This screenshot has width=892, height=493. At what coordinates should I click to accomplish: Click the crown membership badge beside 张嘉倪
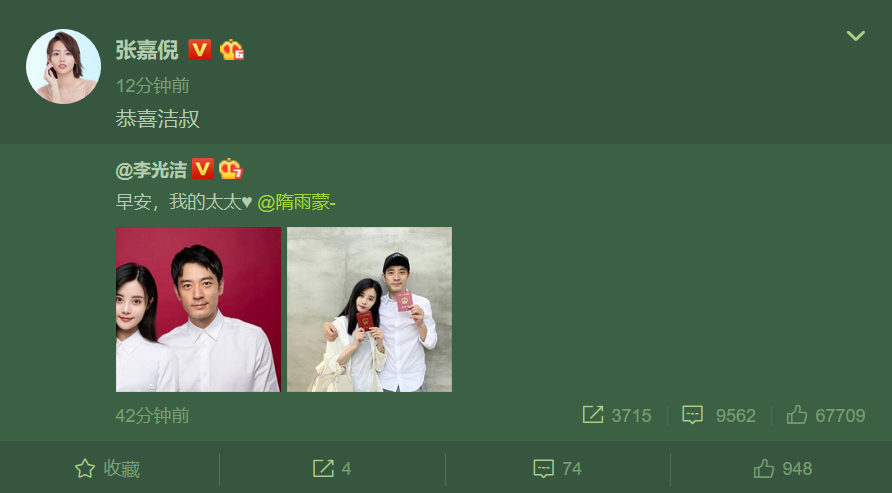coord(232,50)
